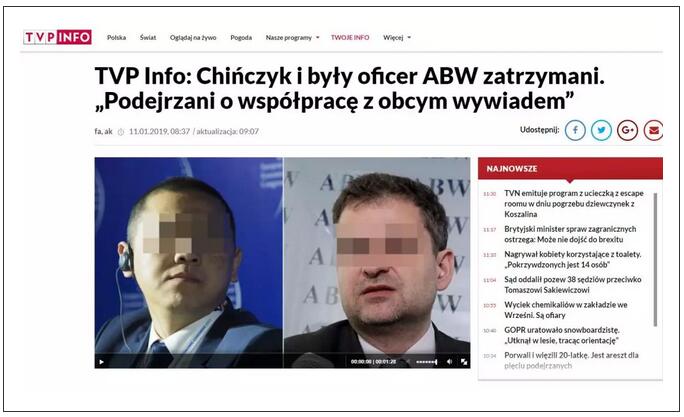The height and width of the screenshot is (417, 684).
Task: Open the TVN emituje program news item
Action: pos(574,204)
